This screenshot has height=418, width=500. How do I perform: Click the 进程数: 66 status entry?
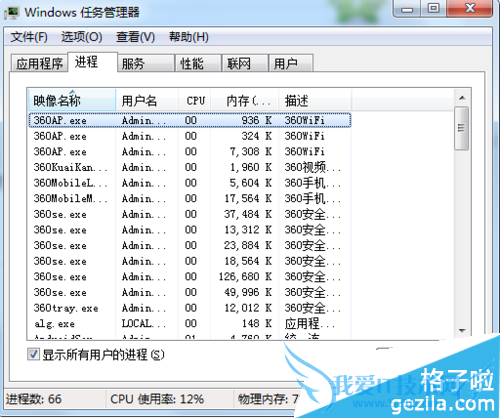[x=34, y=399]
